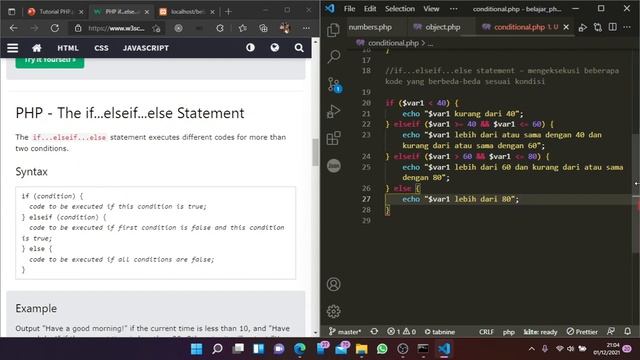The width and height of the screenshot is (640, 360).
Task: Click the browser address bar
Action: click(116, 28)
